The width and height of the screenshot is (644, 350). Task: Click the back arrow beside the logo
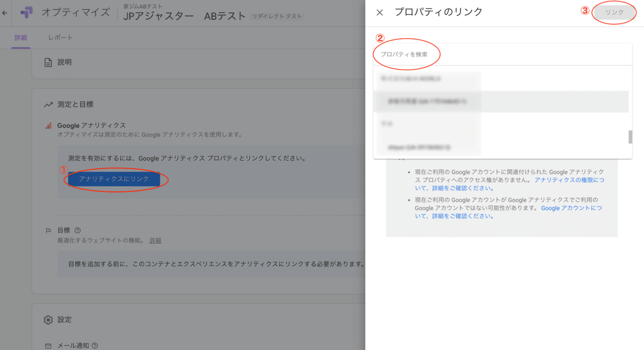5,12
